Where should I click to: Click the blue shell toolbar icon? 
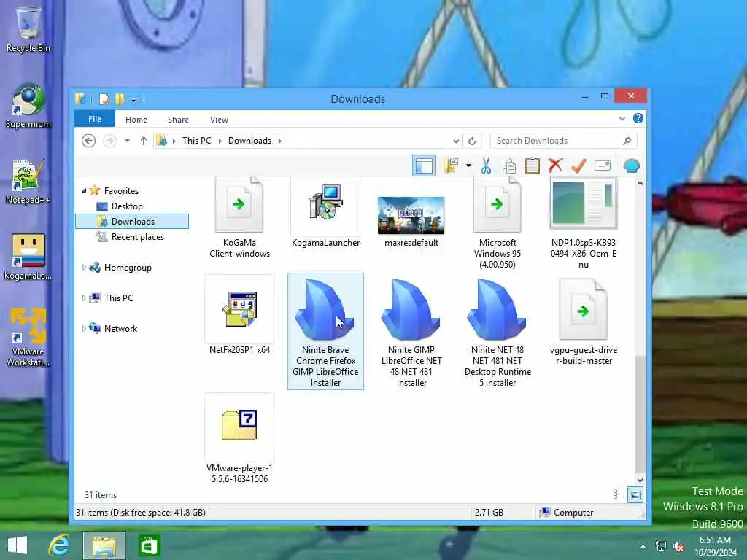pyautogui.click(x=631, y=166)
